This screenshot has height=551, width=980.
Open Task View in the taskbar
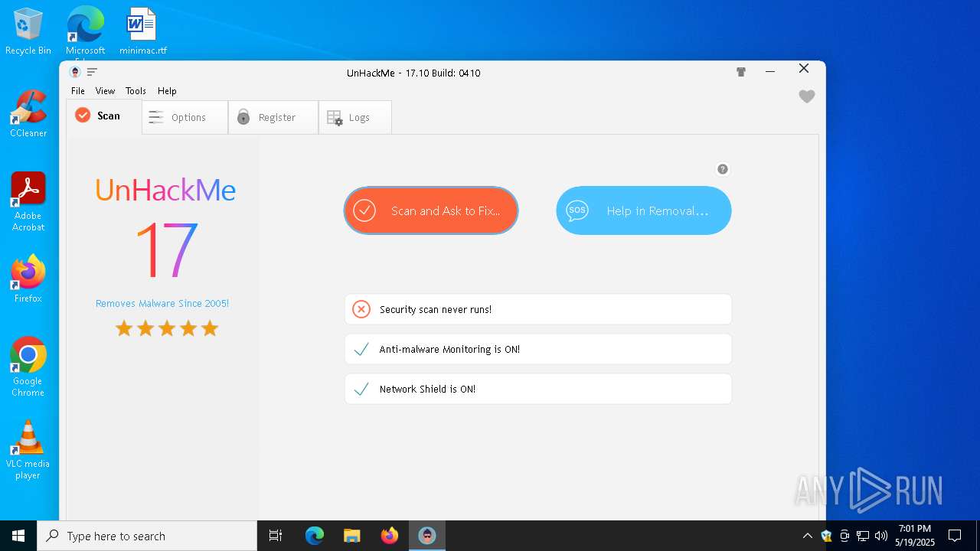pyautogui.click(x=276, y=536)
